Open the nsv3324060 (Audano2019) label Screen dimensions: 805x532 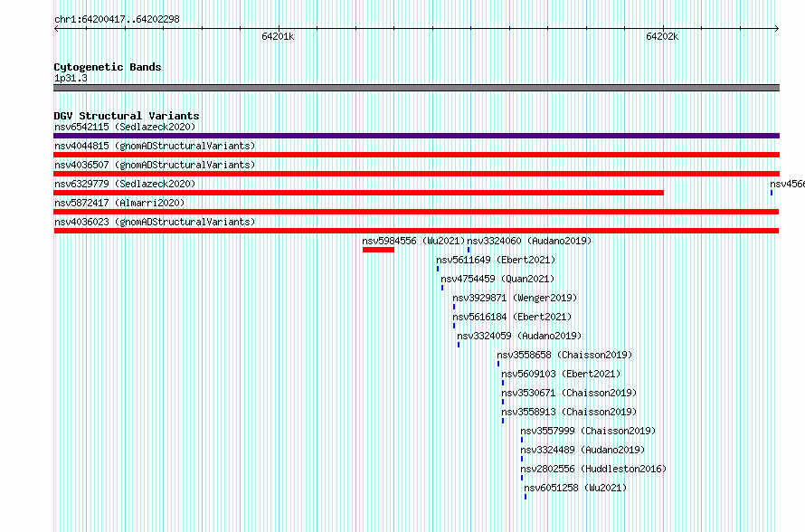click(529, 241)
